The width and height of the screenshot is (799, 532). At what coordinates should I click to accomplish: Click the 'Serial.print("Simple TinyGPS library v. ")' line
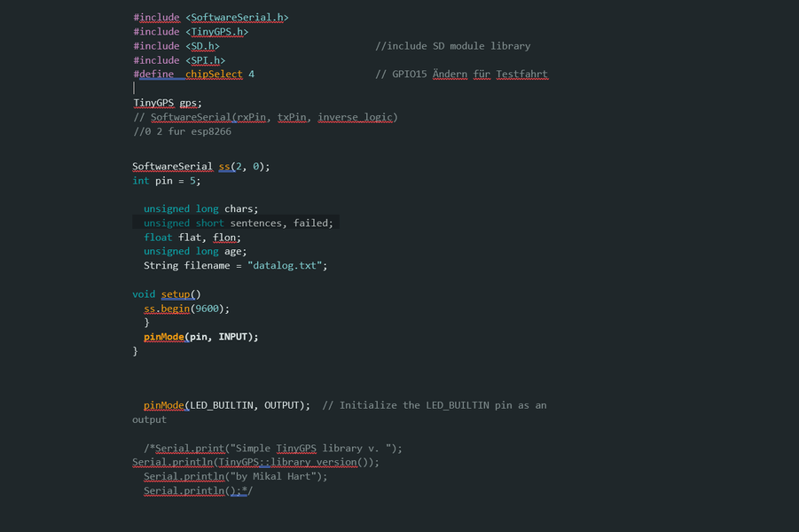[x=272, y=449]
